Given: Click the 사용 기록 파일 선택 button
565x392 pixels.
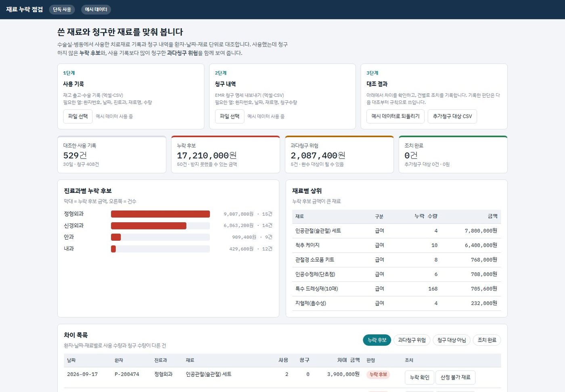Looking at the screenshot, I should (x=78, y=116).
